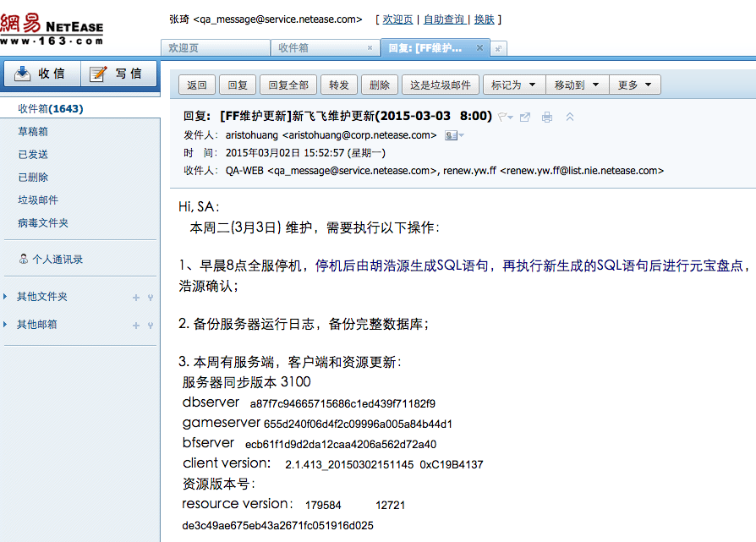The width and height of the screenshot is (756, 542).
Task: Close the 收件箱 tab
Action: 370,47
